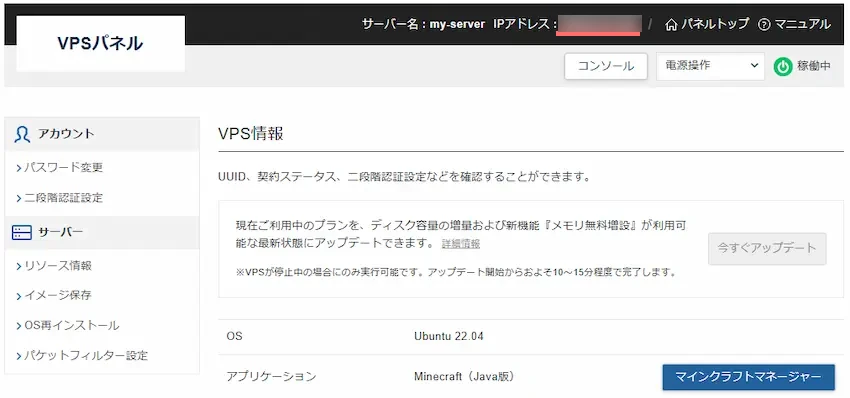
Task: Open パスワード変更 in sidebar
Action: pos(63,168)
